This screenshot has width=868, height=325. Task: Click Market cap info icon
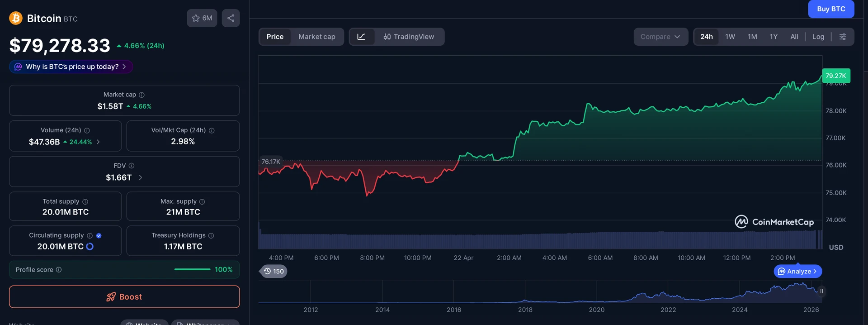pyautogui.click(x=142, y=95)
